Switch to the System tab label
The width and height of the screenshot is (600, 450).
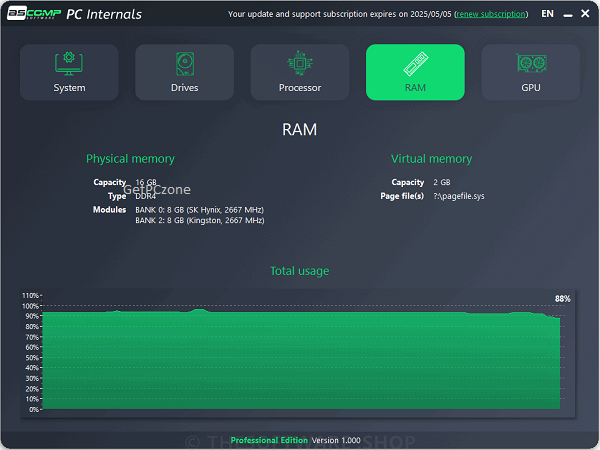tap(69, 88)
